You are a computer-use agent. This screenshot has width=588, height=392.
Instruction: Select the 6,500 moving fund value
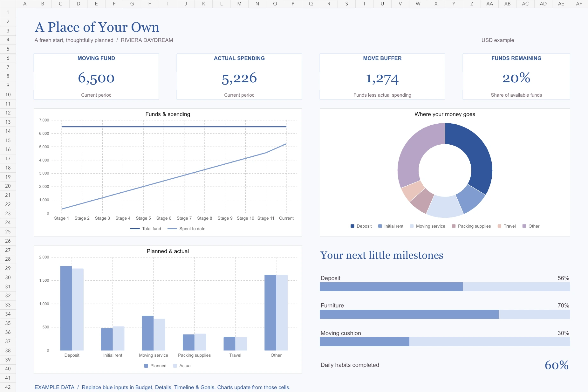point(96,78)
